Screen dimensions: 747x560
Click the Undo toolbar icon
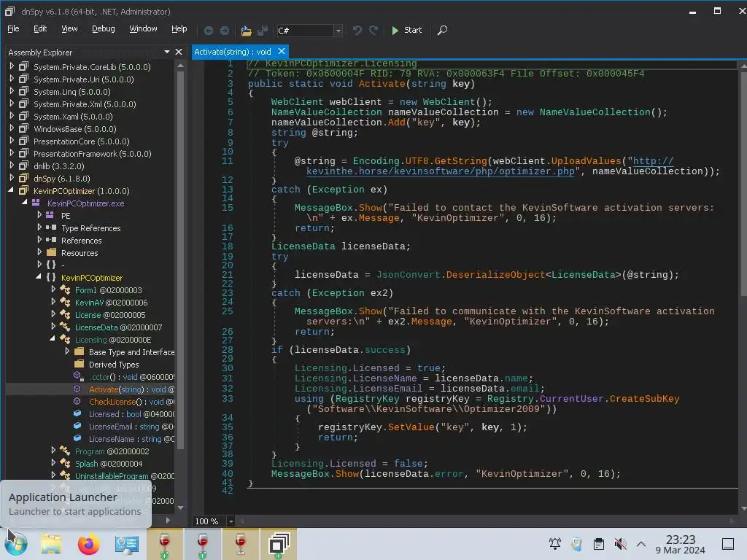point(357,31)
